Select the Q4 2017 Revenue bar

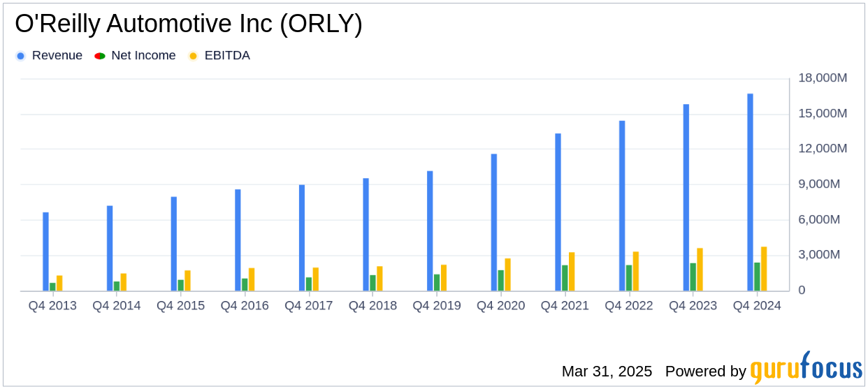302,238
